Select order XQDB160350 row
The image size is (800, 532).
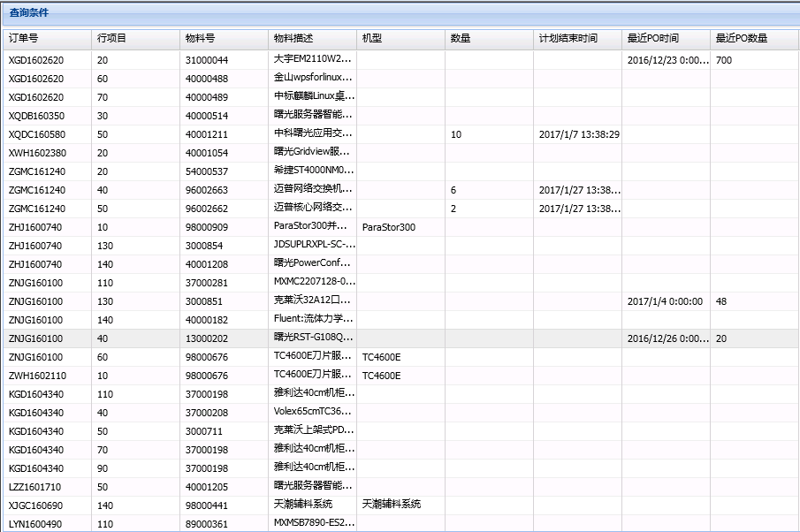pos(401,116)
